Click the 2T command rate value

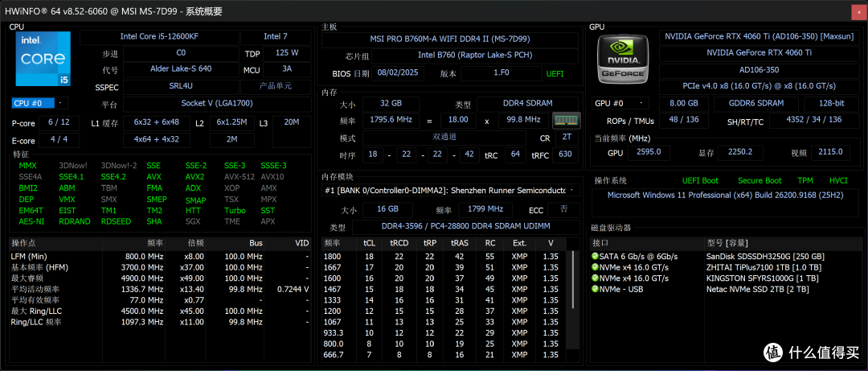567,137
